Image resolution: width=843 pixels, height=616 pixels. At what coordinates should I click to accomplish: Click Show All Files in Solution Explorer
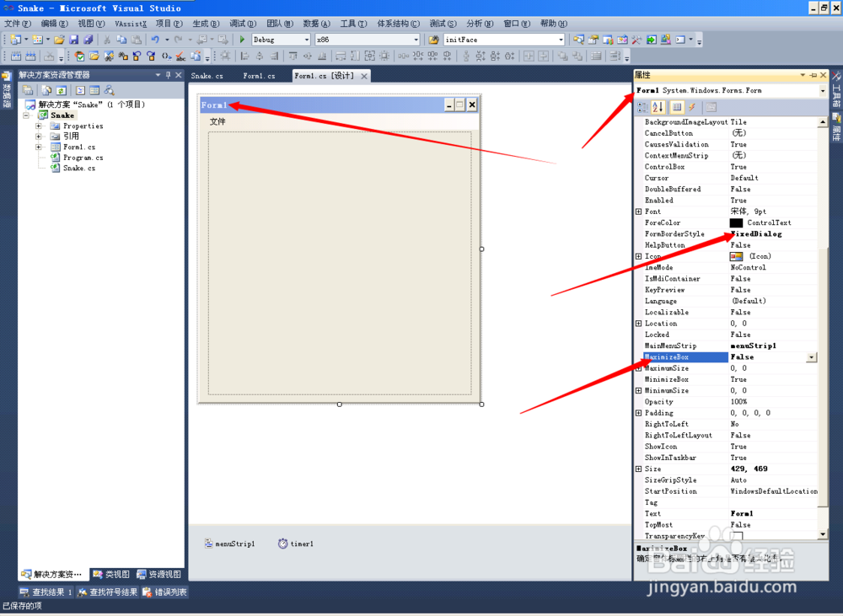coord(46,90)
